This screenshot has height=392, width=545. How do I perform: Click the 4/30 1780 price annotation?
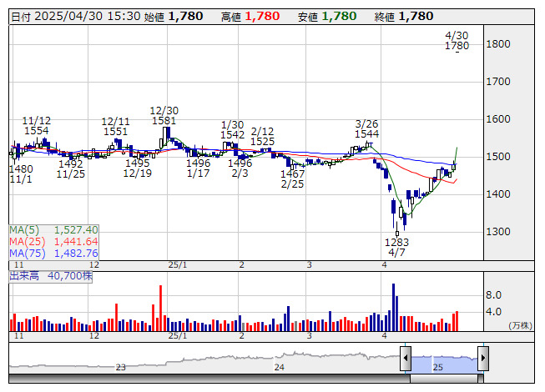[x=457, y=41]
